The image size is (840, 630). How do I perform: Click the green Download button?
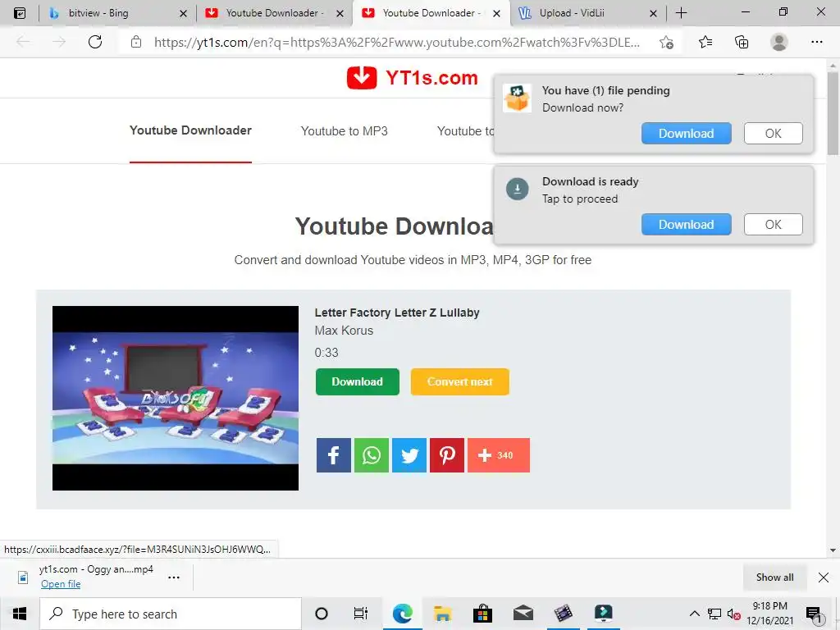(358, 381)
